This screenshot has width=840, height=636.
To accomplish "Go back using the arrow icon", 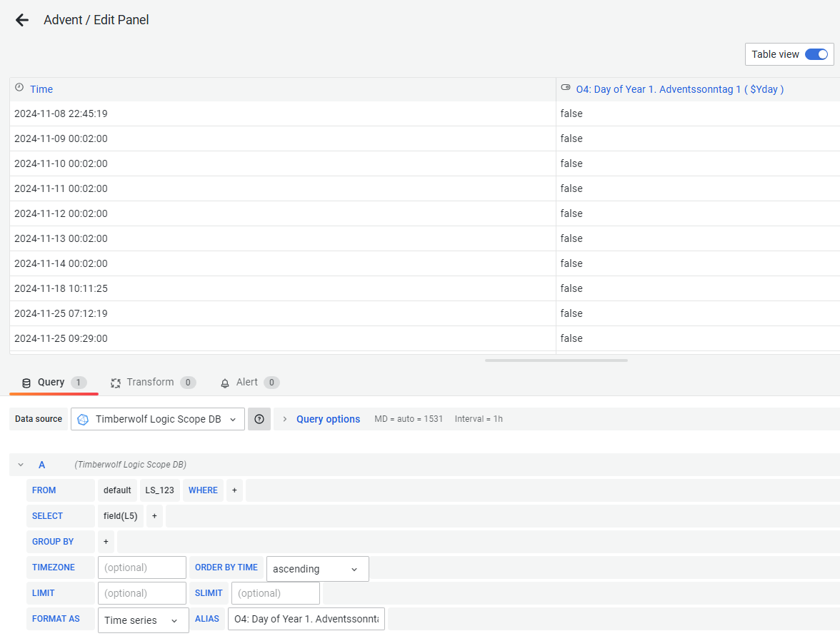I will coord(22,20).
